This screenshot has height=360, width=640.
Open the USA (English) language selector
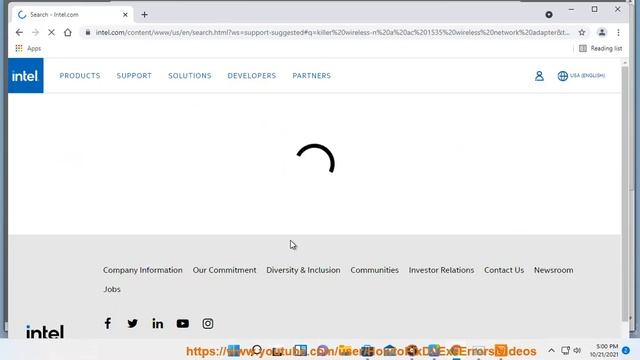(x=581, y=76)
